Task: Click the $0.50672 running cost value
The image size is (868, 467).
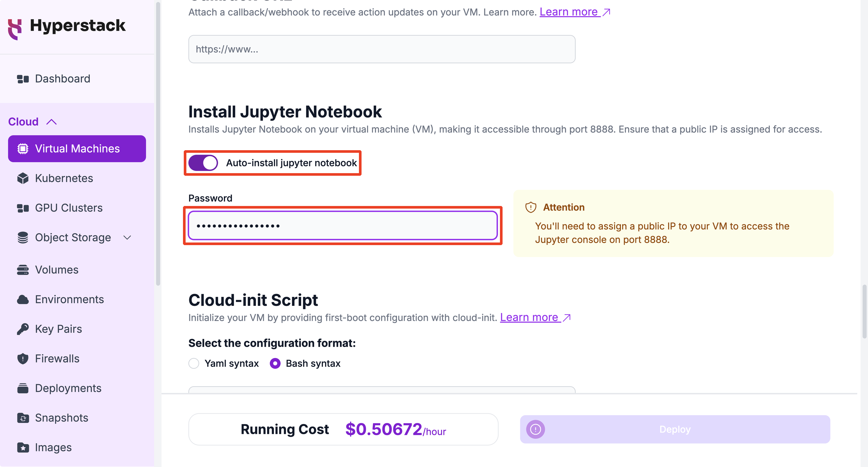Action: coord(383,429)
